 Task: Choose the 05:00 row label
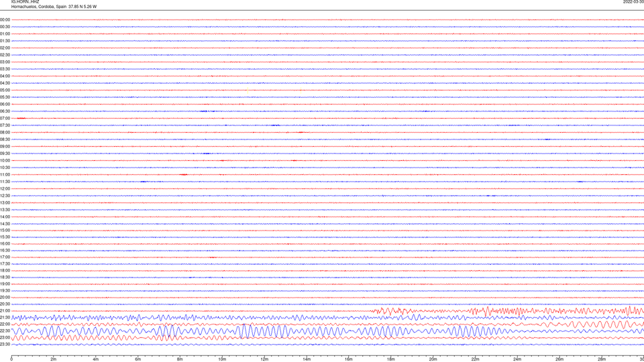5,90
